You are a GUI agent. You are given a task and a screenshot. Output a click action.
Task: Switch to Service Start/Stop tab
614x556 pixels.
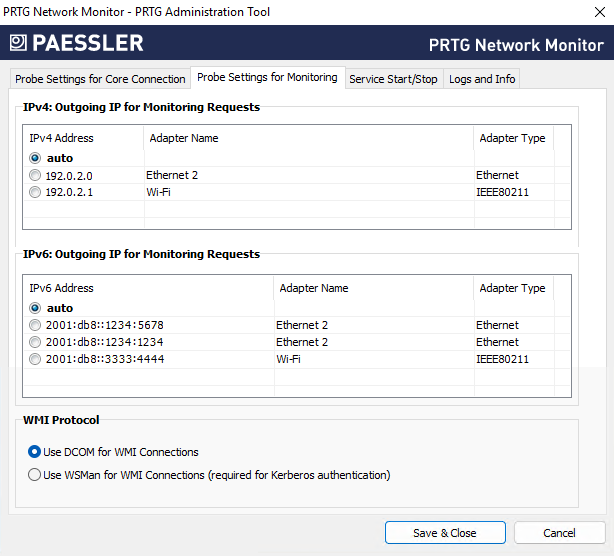click(x=393, y=79)
